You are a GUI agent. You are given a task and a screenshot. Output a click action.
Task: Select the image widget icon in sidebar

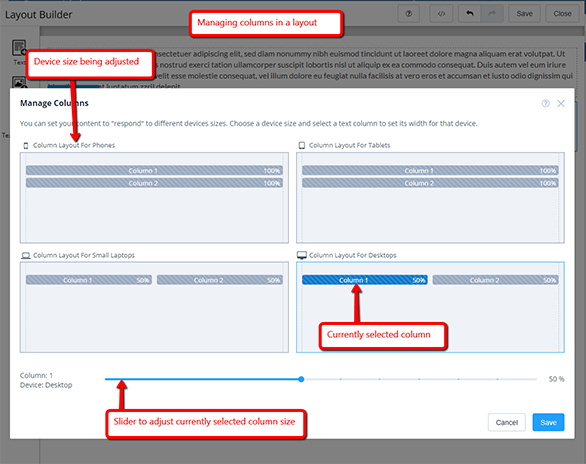19,83
